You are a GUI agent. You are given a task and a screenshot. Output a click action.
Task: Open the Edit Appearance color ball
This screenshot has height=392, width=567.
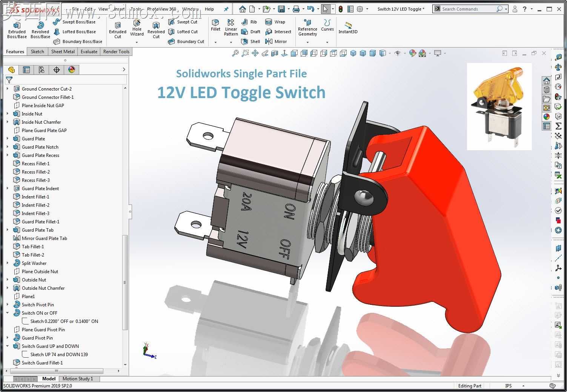coord(412,54)
